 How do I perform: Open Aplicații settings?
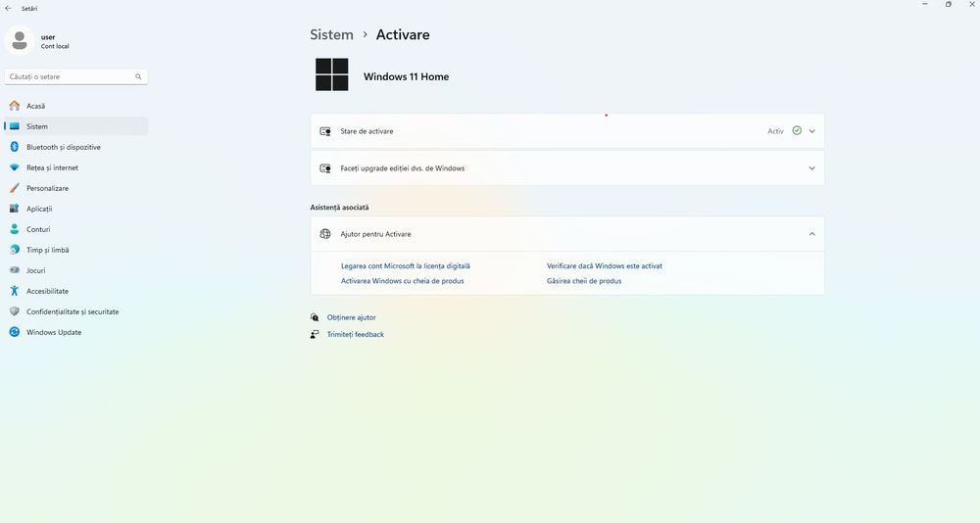tap(76, 209)
